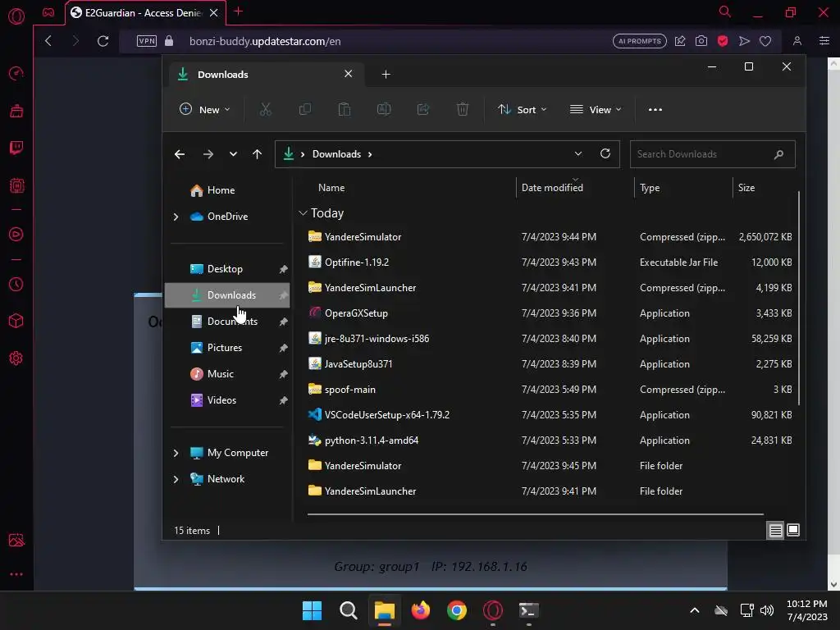
Task: Open the New item dropdown
Action: 204,109
